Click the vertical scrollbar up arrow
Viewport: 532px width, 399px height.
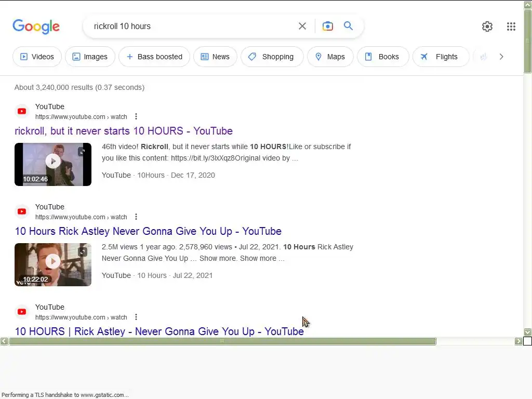click(x=527, y=5)
